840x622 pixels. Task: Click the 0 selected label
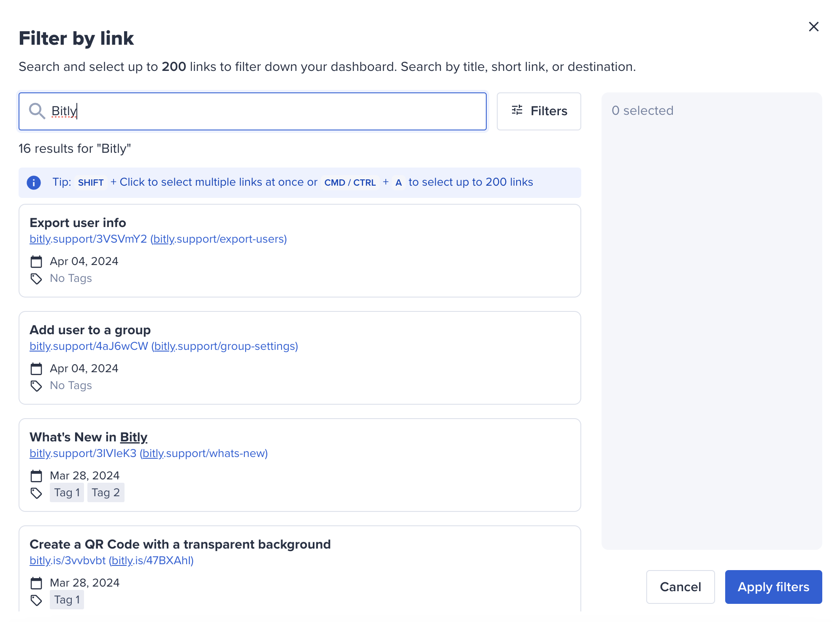[x=642, y=111]
